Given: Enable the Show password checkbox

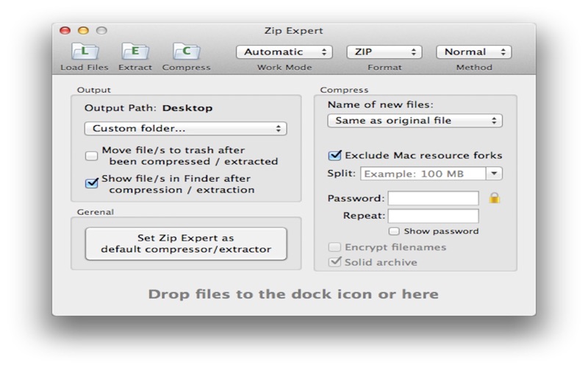Looking at the screenshot, I should [394, 231].
